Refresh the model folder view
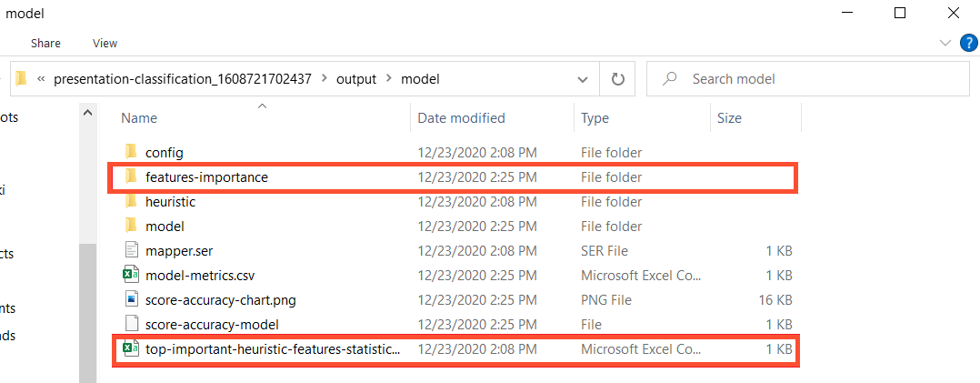The height and width of the screenshot is (383, 980). click(617, 79)
